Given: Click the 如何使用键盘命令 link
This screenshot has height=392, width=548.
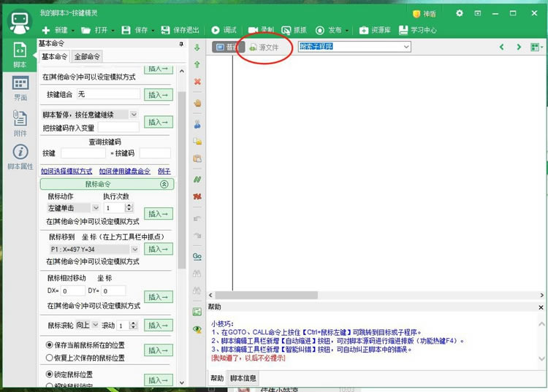Looking at the screenshot, I should tap(125, 171).
